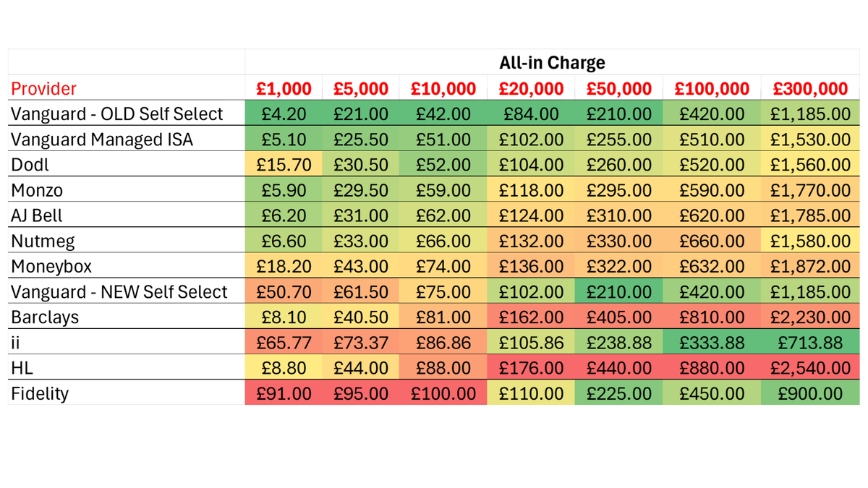Click the Vanguard - OLD Self Select row
868x488 pixels.
434,114
